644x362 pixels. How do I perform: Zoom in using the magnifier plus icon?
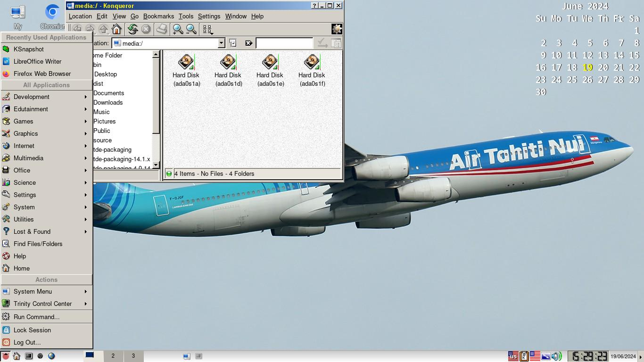[178, 29]
